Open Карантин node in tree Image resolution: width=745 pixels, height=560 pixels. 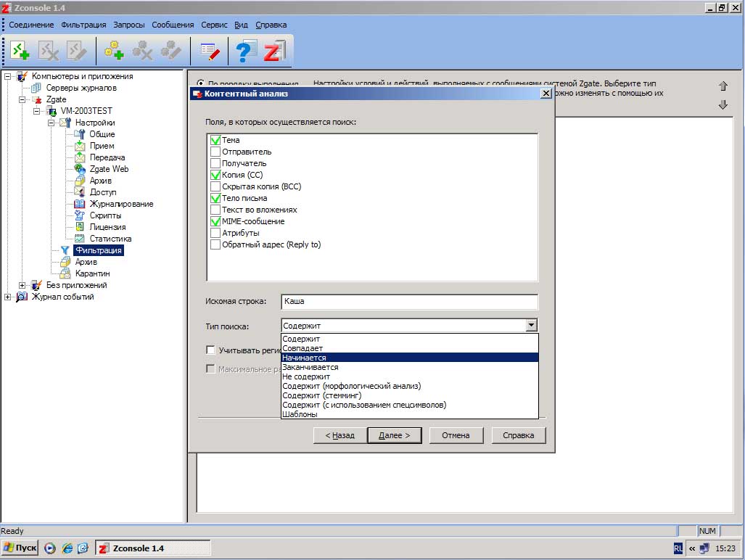[92, 273]
